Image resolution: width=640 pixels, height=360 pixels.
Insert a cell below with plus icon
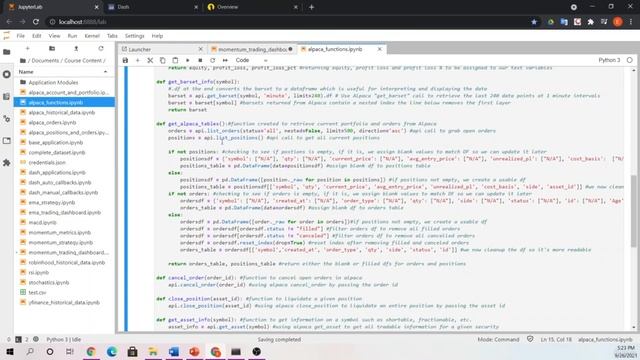138,60
